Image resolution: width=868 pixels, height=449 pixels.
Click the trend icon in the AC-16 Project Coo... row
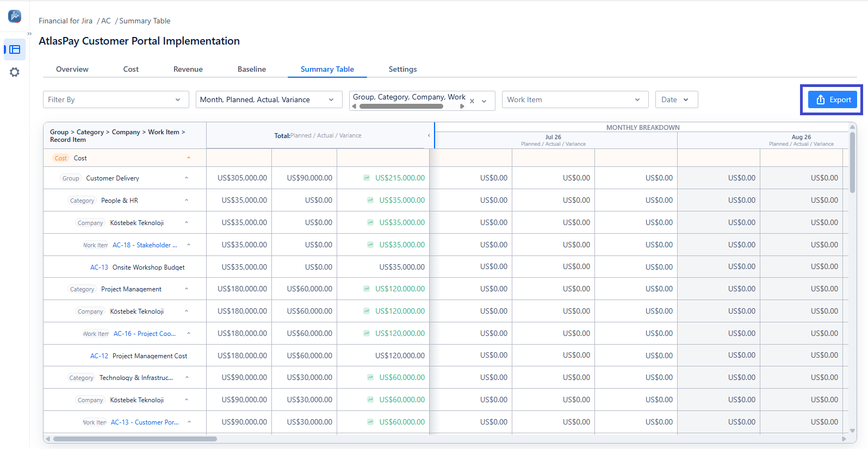tap(367, 333)
